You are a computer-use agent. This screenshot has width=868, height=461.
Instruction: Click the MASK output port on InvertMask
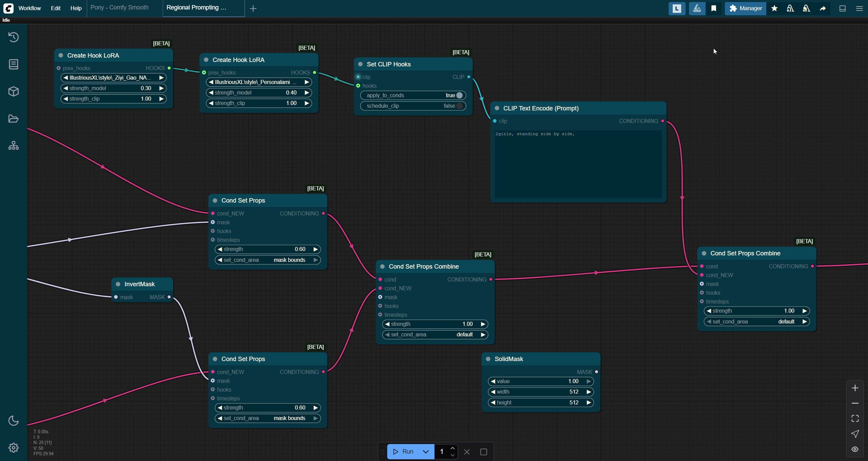click(169, 297)
